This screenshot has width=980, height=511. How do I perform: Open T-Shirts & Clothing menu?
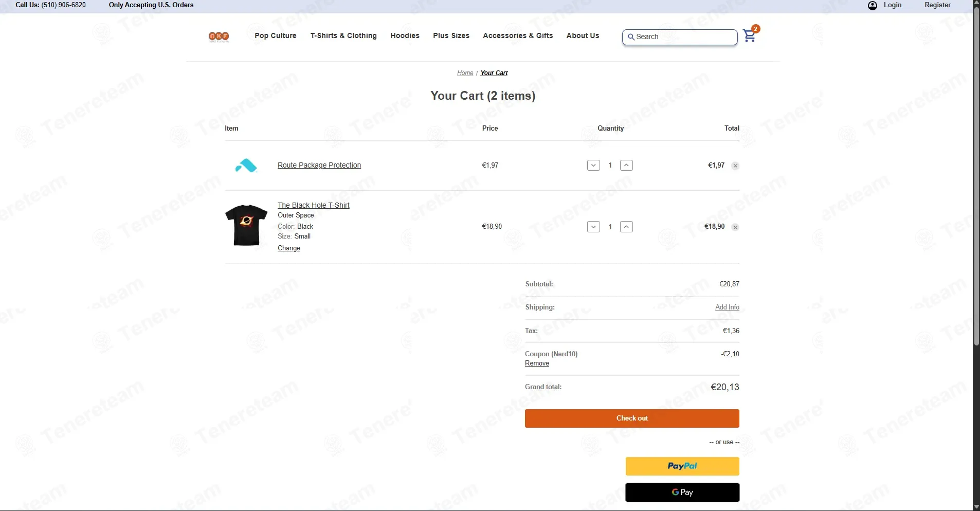click(343, 35)
